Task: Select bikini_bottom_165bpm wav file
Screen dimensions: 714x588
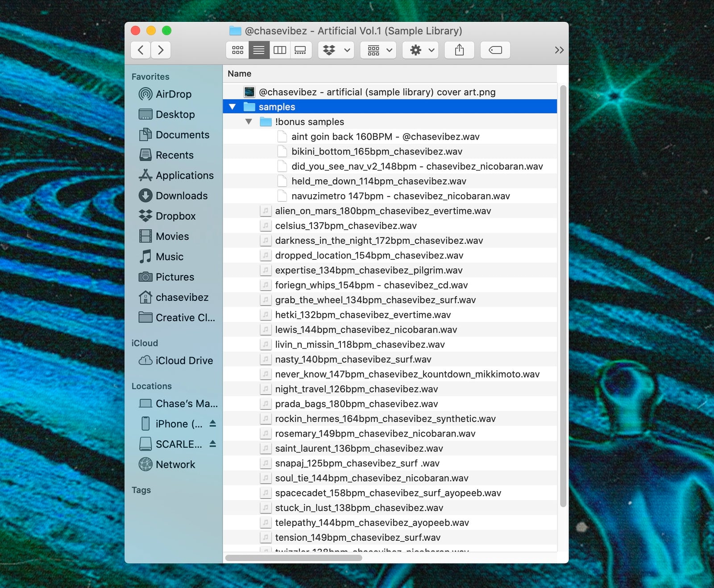Action: coord(390,151)
